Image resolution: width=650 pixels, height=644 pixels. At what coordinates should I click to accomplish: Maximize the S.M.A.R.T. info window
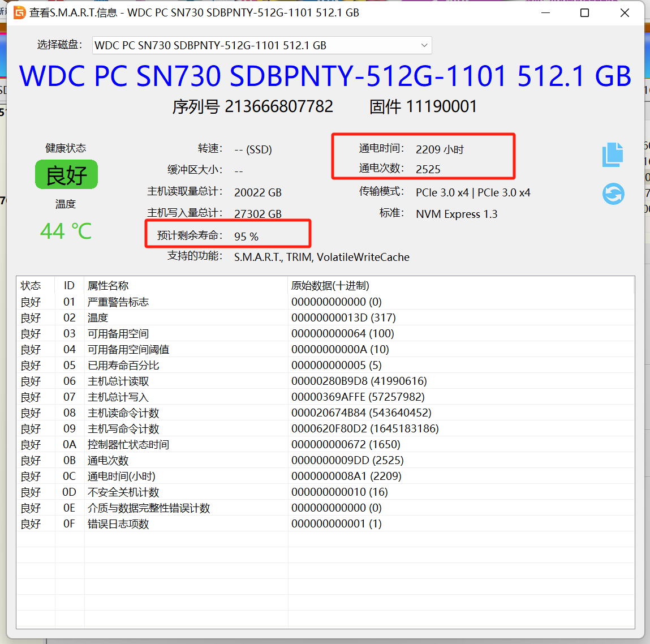[x=584, y=13]
